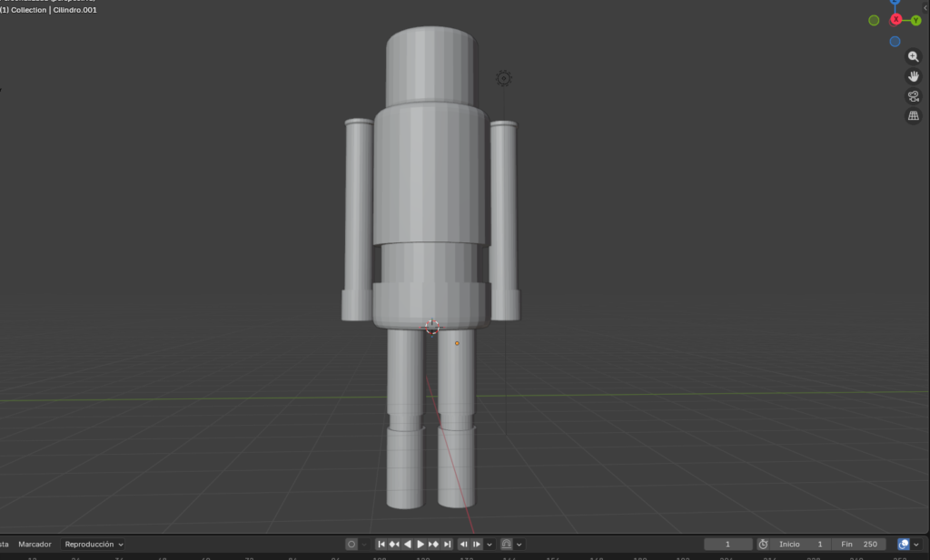Screen dimensions: 930x560
Task: Click the Inicio start frame field
Action: tap(801, 544)
